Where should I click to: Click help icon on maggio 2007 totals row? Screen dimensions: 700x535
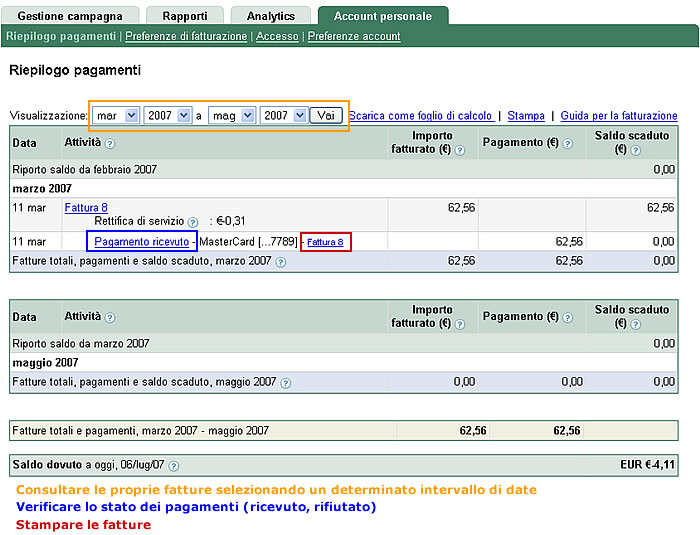point(286,383)
